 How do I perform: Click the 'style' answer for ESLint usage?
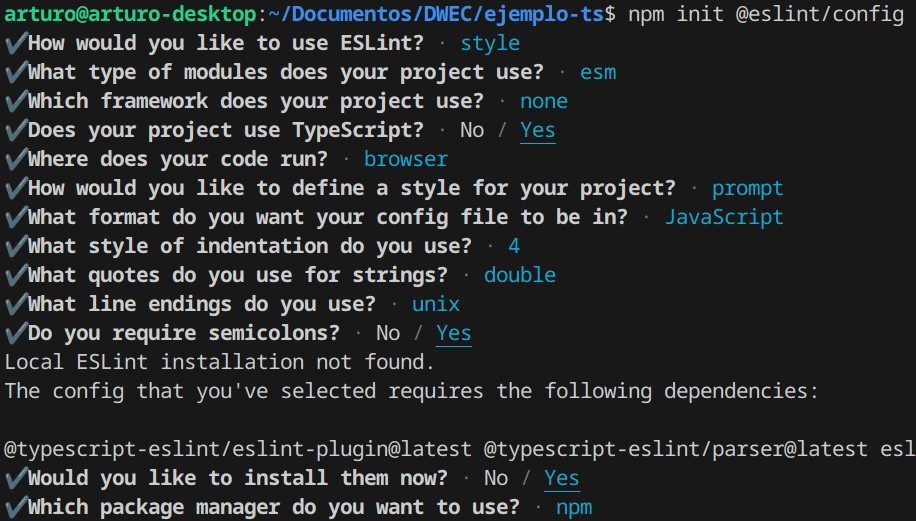(x=490, y=43)
